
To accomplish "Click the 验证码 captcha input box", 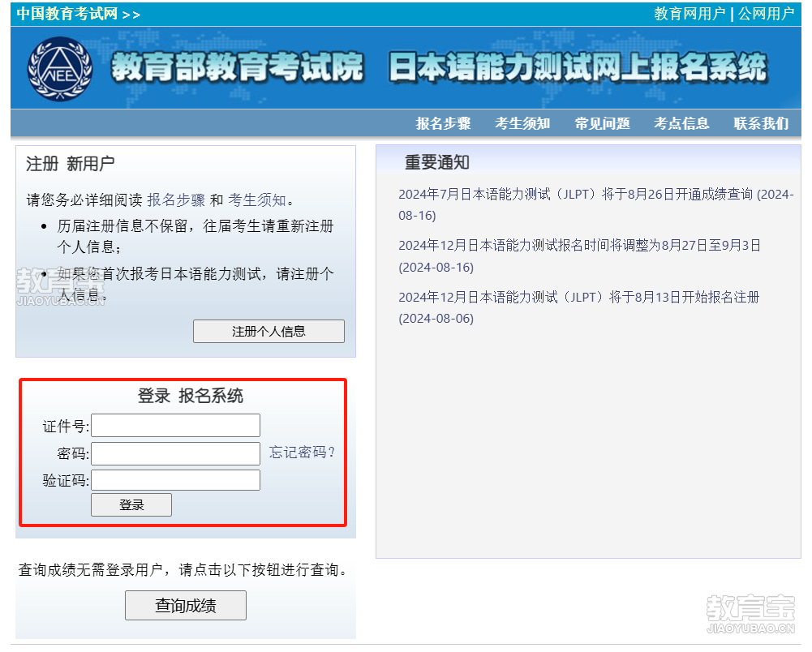I will pos(176,480).
